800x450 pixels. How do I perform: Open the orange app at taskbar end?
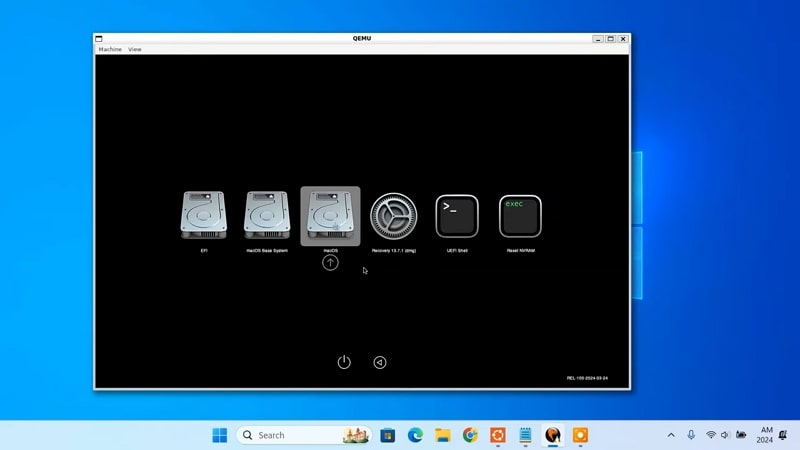581,435
